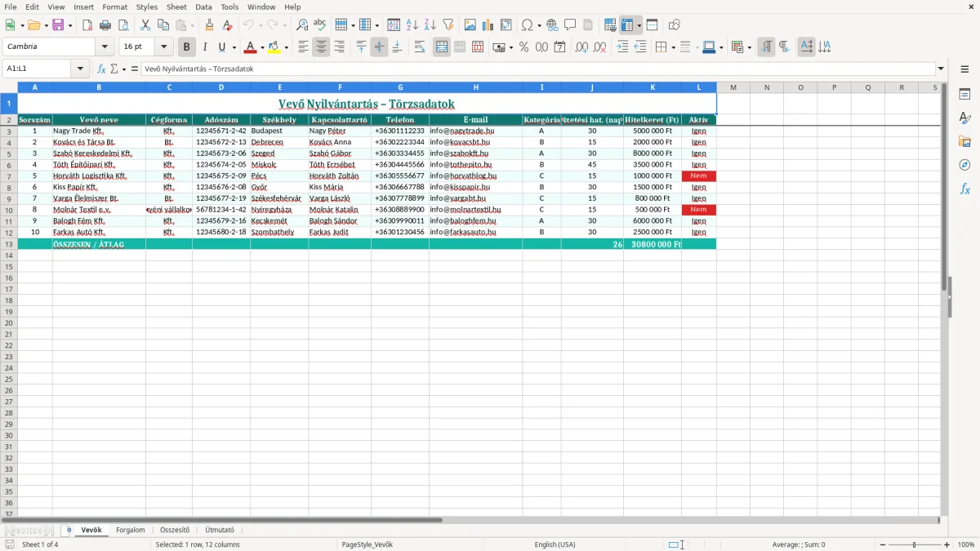Click the Spelling check abc icon
This screenshot has height=551, width=980.
tap(320, 25)
